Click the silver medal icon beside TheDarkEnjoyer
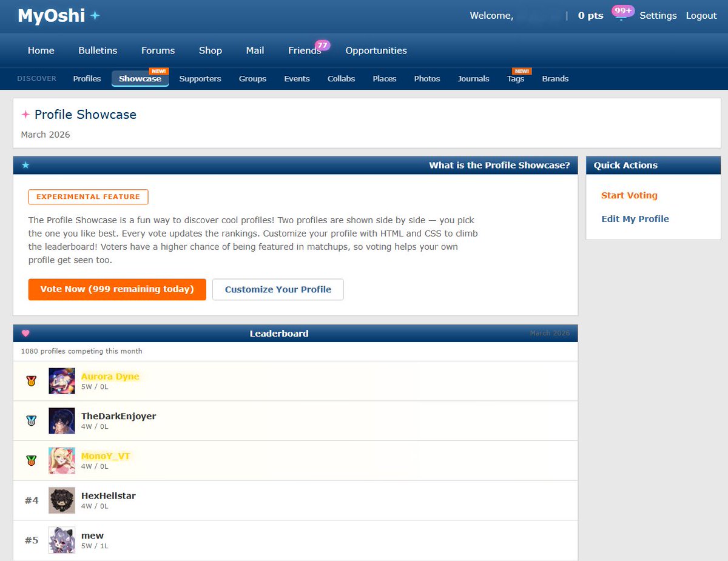The height and width of the screenshot is (561, 728). [31, 421]
